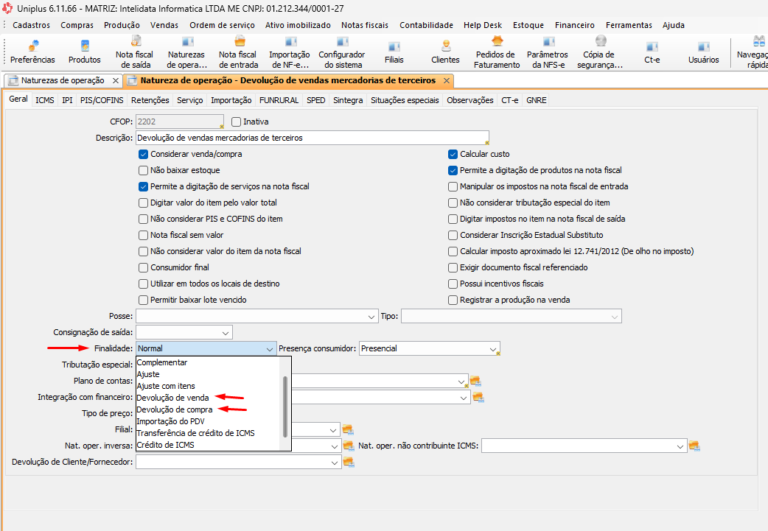The width and height of the screenshot is (768, 531).
Task: Open Cópia de segurança toolbar icon
Action: (600, 52)
